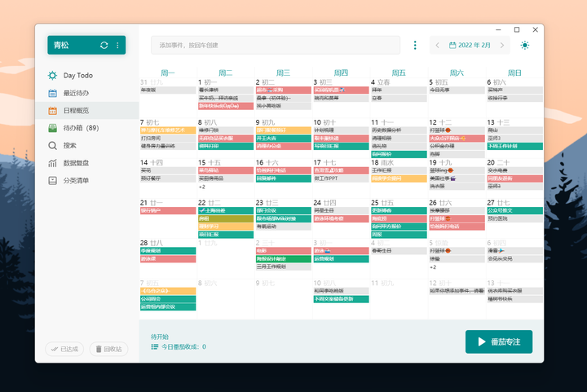
Task: Open the 数据复盘 chart icon
Action: tap(52, 163)
